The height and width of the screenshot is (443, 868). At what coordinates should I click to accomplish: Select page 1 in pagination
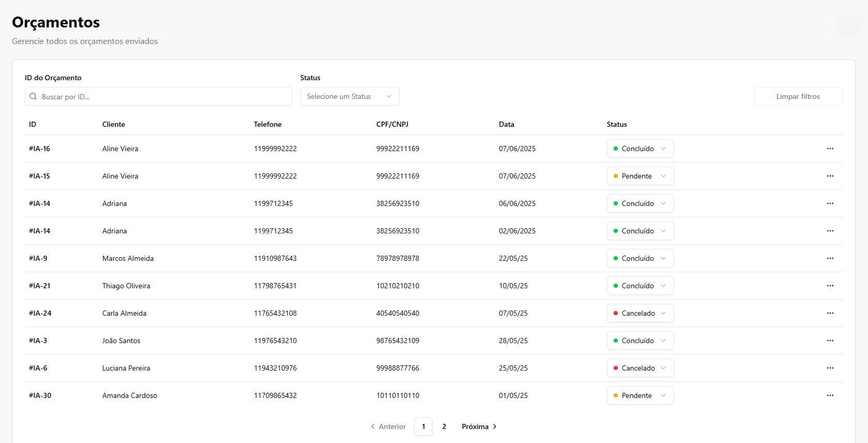[x=423, y=426]
